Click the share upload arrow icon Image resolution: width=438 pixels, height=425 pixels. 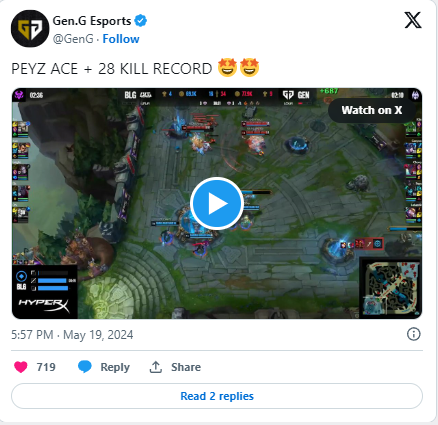click(155, 367)
